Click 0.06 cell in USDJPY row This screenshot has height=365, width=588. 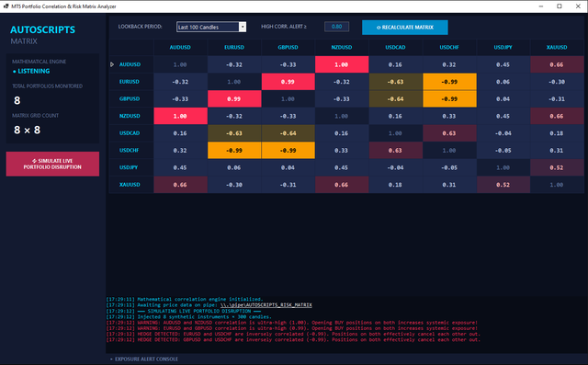click(234, 167)
